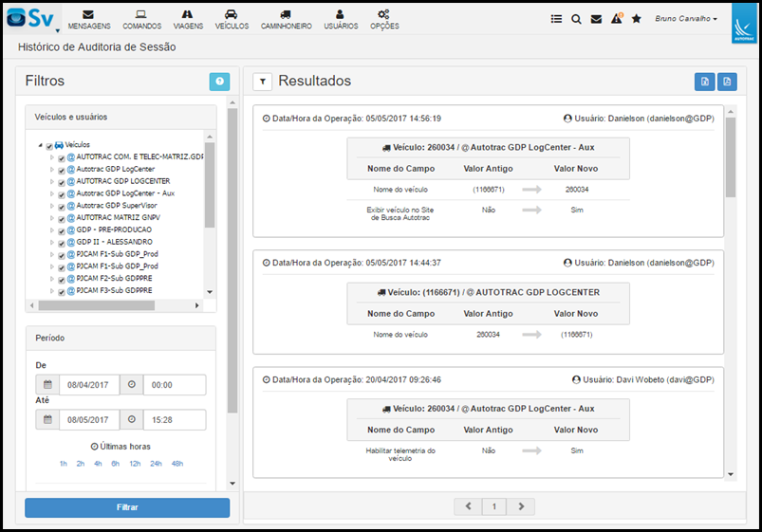762x532 pixels.
Task: Toggle AUTOTRAC COM. E TELEC-MATRIZ checkbox
Action: (62, 158)
